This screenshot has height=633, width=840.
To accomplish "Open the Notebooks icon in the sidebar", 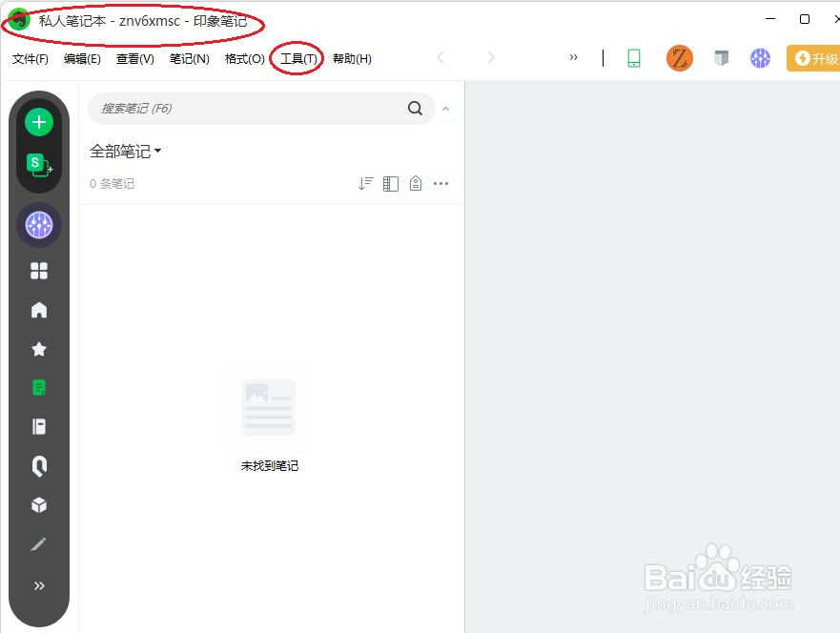I will click(x=38, y=426).
